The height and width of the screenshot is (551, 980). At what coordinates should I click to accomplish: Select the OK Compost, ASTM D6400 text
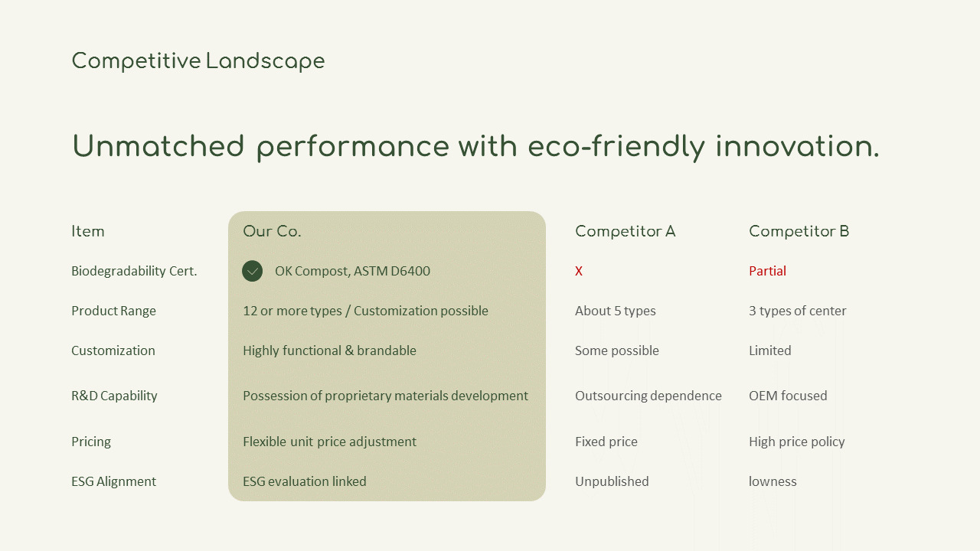(352, 271)
